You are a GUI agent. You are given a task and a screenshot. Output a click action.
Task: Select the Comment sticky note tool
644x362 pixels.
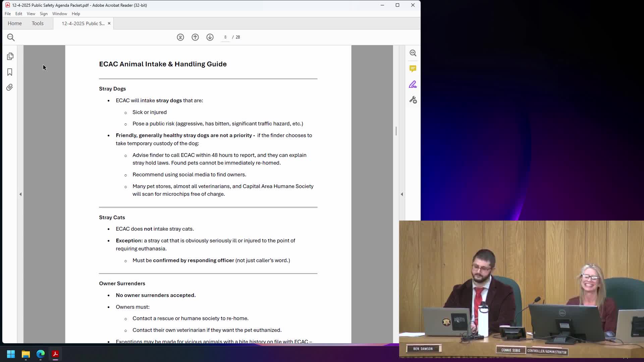tap(413, 69)
